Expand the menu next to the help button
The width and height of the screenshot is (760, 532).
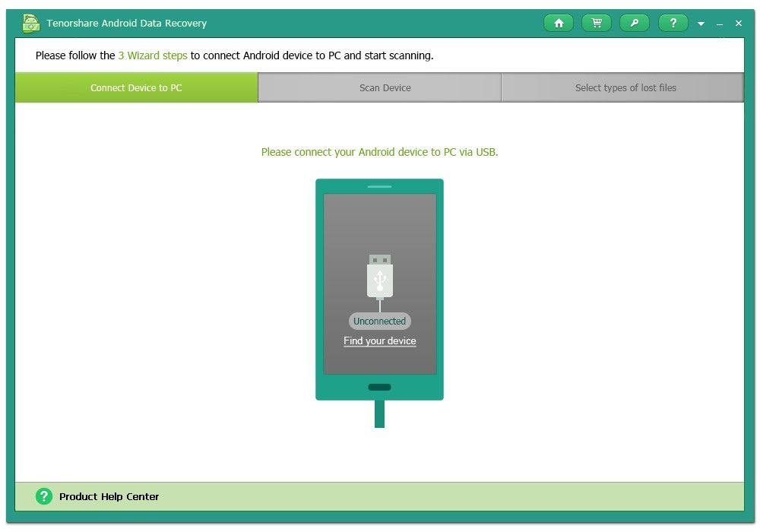pyautogui.click(x=701, y=23)
